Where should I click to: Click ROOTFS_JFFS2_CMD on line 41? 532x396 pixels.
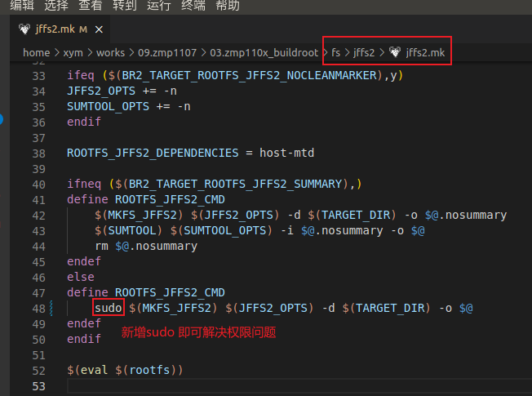click(x=170, y=199)
